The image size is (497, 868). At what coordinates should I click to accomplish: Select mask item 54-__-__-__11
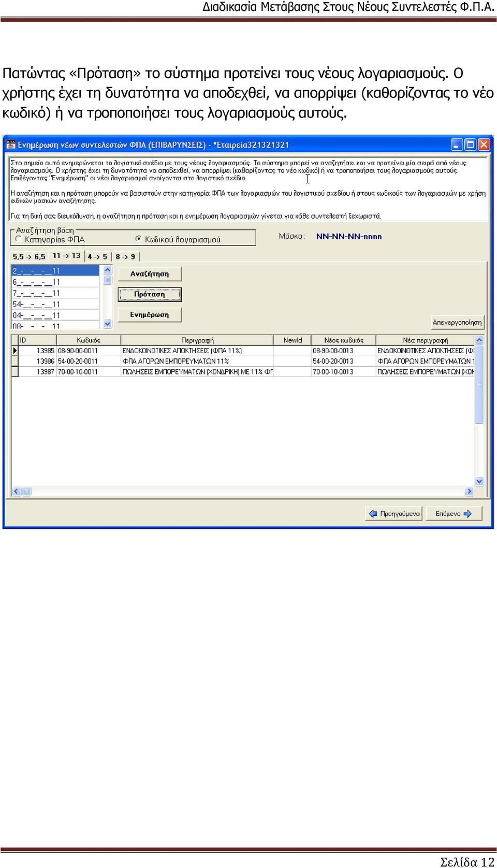55,305
